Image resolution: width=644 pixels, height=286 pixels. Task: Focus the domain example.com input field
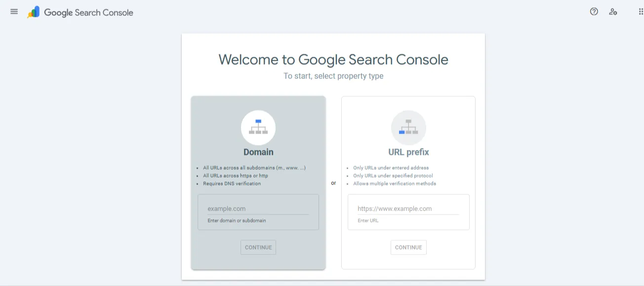pos(258,208)
